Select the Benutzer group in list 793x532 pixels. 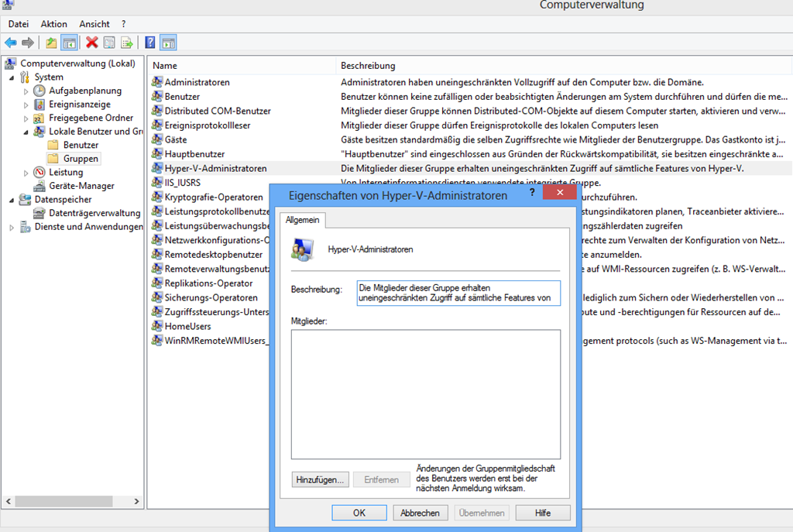click(x=470, y=97)
